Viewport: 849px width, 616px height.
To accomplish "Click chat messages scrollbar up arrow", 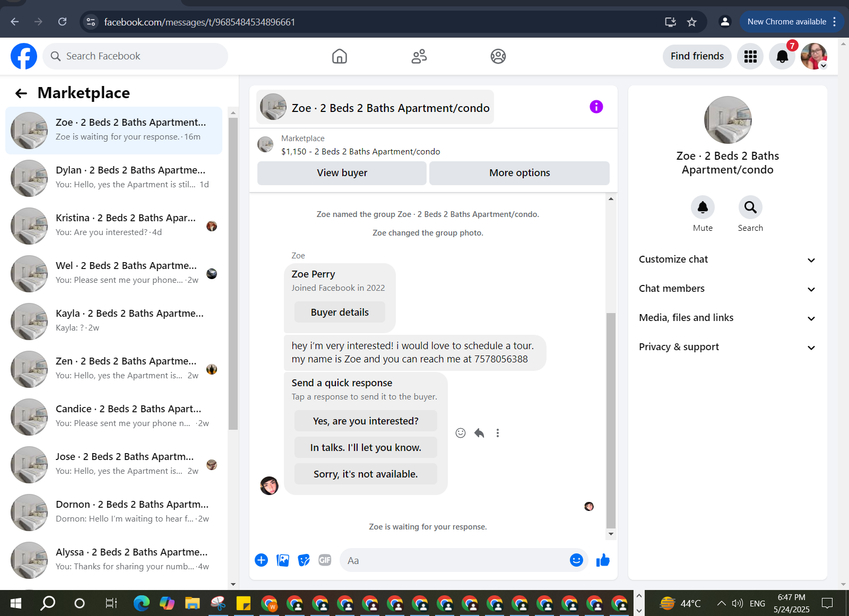I will 611,198.
